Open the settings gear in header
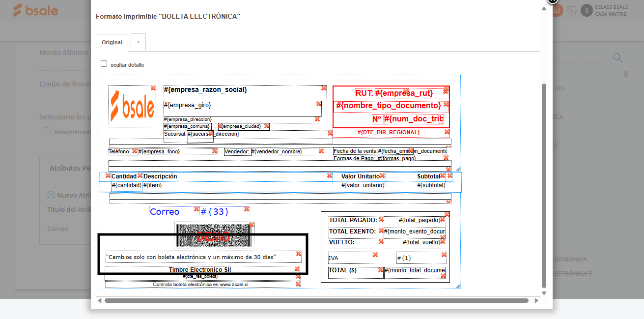 click(x=571, y=10)
